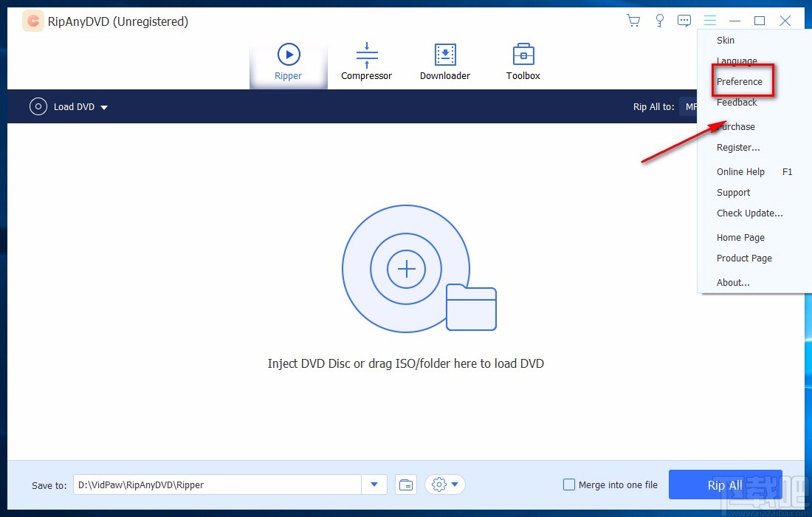
Task: Select Product Page menu item
Action: coord(744,258)
